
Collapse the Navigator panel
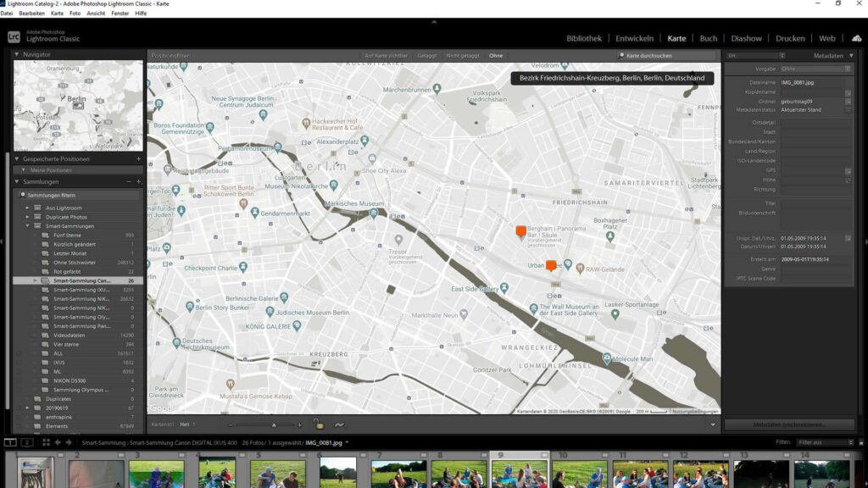[x=17, y=54]
